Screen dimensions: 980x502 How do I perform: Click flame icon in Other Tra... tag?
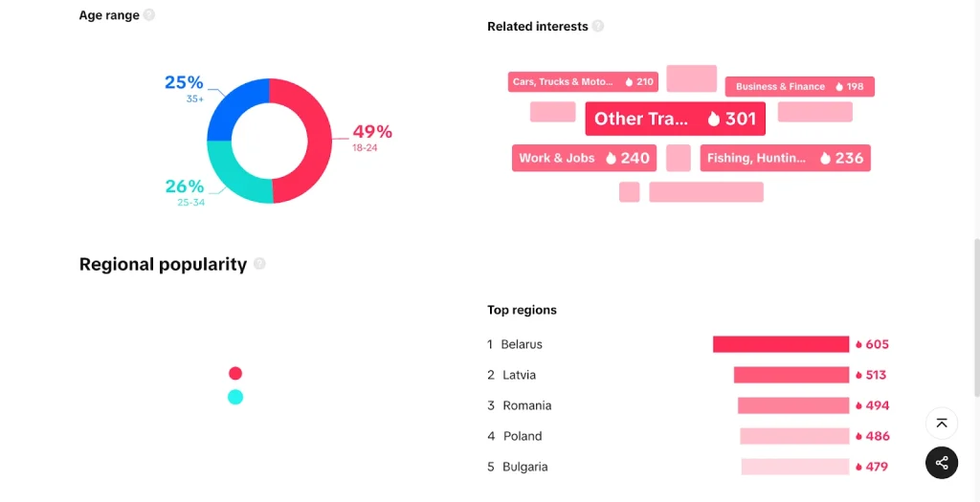click(714, 119)
